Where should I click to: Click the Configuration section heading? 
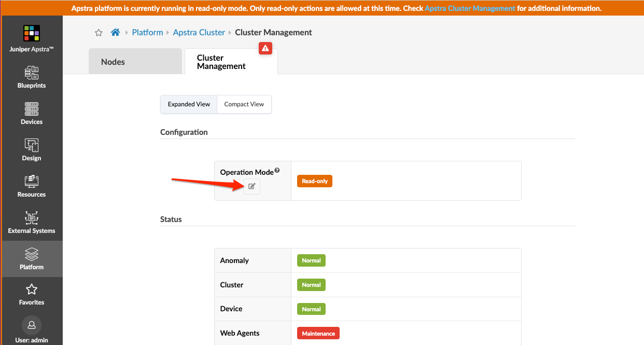[x=184, y=132]
